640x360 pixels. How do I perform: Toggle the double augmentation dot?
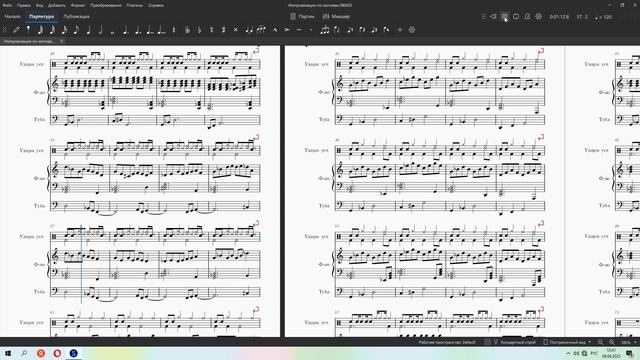(x=138, y=29)
